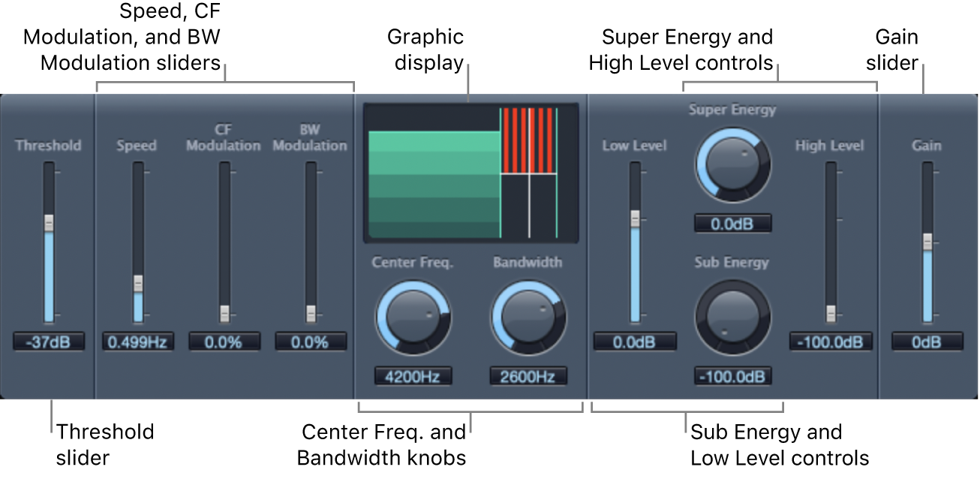Image resolution: width=980 pixels, height=479 pixels.
Task: Select the Gain 0dB value field
Action: [927, 342]
